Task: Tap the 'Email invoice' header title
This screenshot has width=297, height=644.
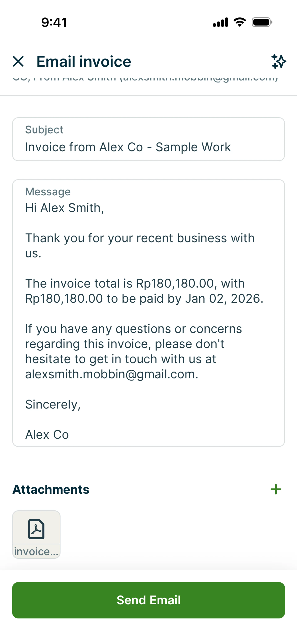Action: (x=84, y=61)
